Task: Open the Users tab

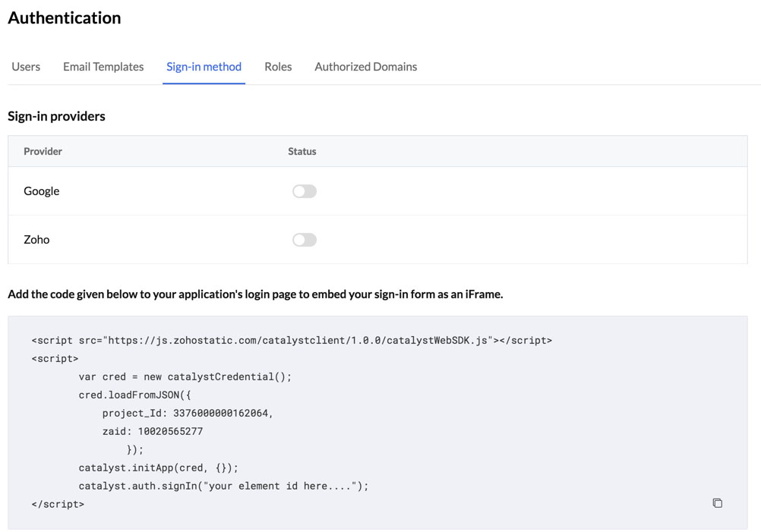Action: (26, 67)
